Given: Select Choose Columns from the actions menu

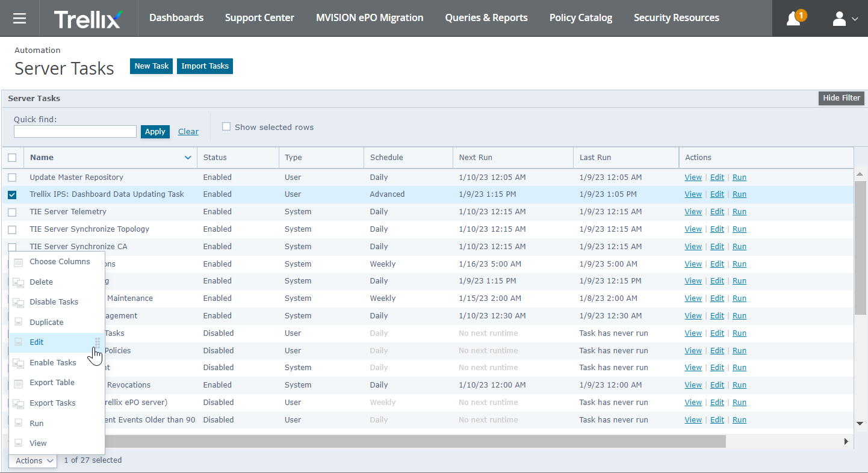Looking at the screenshot, I should [x=60, y=262].
